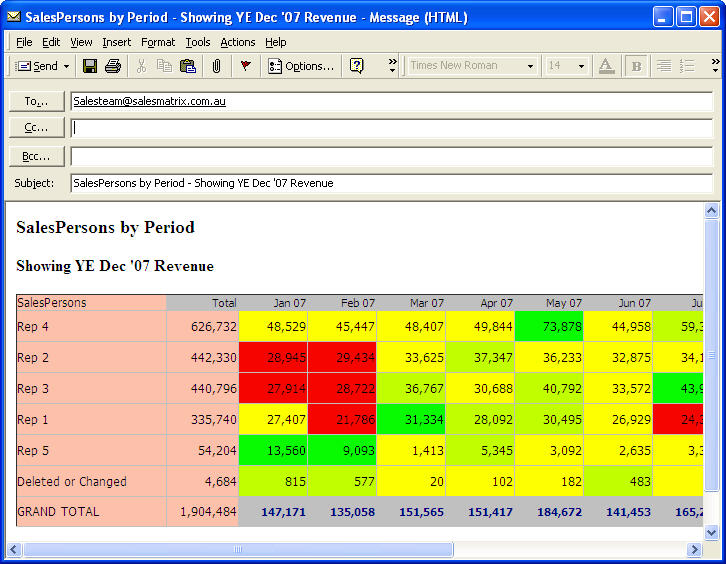Click the font color A icon

coord(606,66)
